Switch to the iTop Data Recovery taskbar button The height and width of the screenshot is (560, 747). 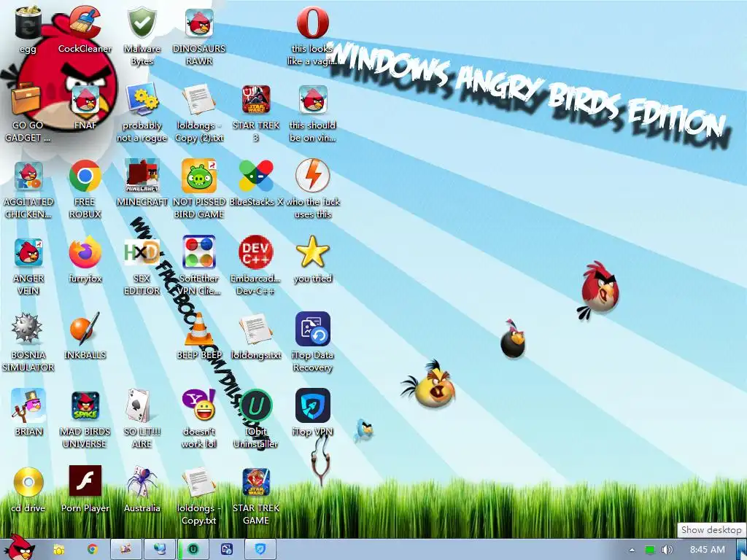tap(227, 550)
